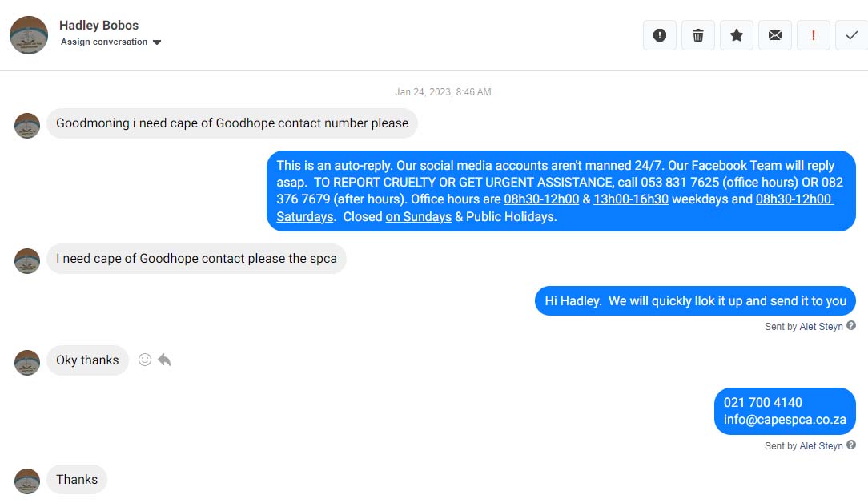Image resolution: width=868 pixels, height=503 pixels.
Task: Mark conversation as unread with envelope icon
Action: point(775,35)
